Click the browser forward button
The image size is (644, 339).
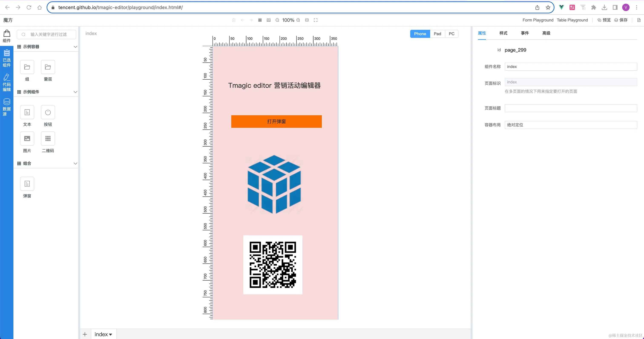coord(18,7)
